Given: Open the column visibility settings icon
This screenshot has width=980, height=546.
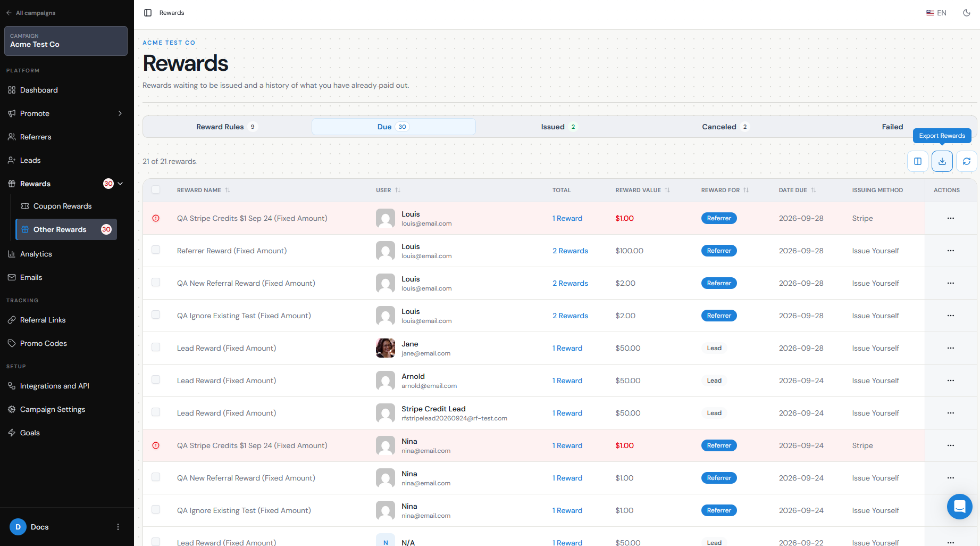Looking at the screenshot, I should pos(918,161).
